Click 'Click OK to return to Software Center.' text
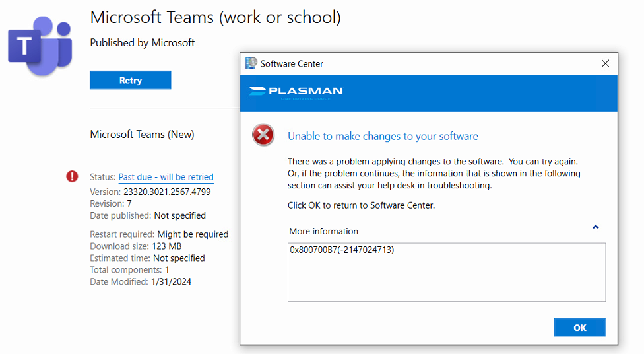The height and width of the screenshot is (354, 644). pyautogui.click(x=361, y=205)
